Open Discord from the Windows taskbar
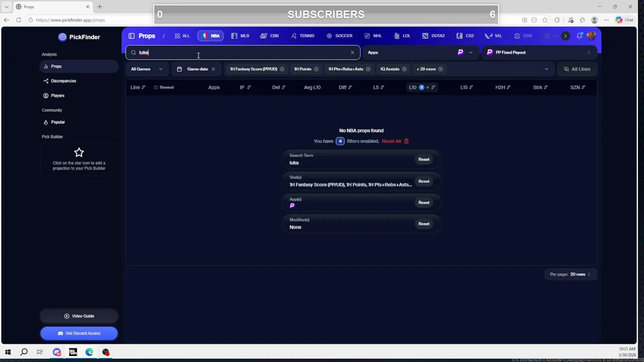This screenshot has height=362, width=644. pos(56,352)
